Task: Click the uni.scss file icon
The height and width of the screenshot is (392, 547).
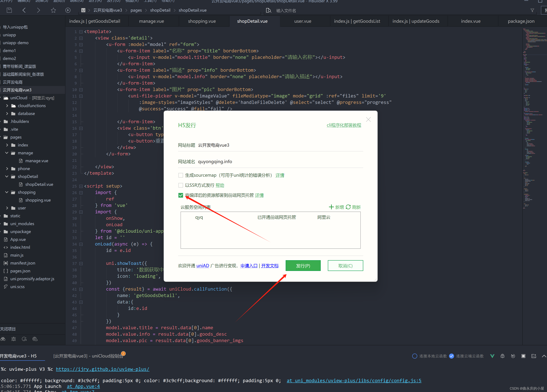Action: coord(6,287)
